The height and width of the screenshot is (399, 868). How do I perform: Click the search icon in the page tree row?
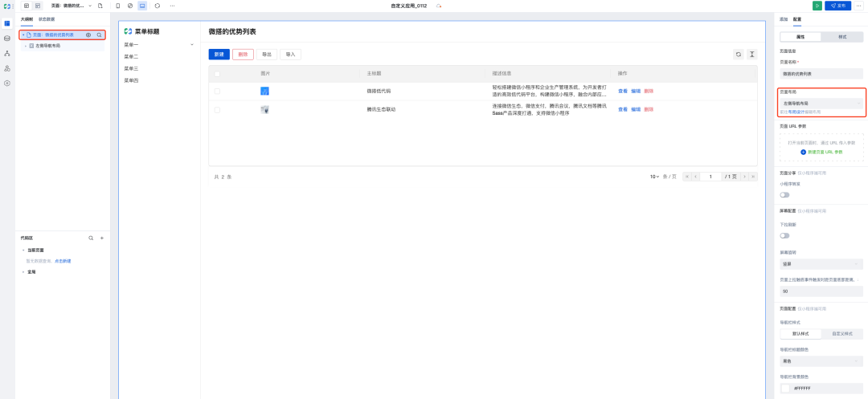tap(99, 35)
